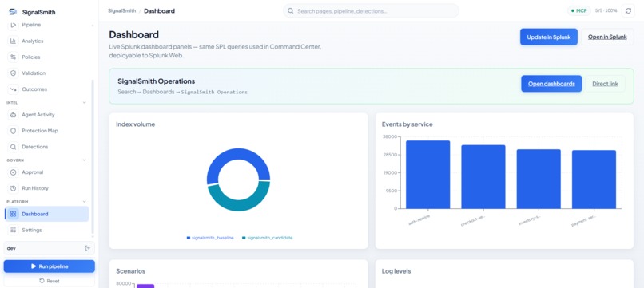Click the 'Scenarios' panel title
The height and width of the screenshot is (288, 644).
(x=130, y=271)
